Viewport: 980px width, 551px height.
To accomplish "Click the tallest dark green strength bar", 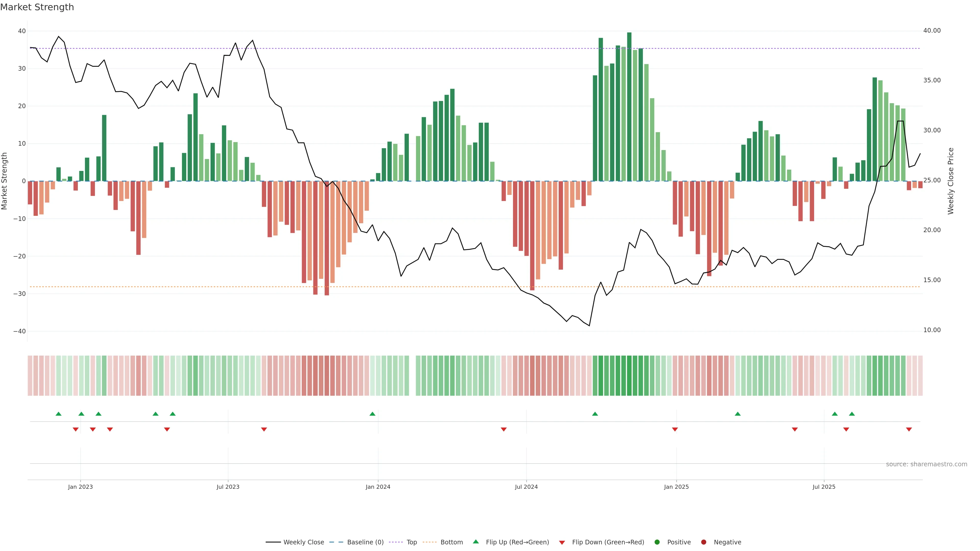I will coord(629,106).
